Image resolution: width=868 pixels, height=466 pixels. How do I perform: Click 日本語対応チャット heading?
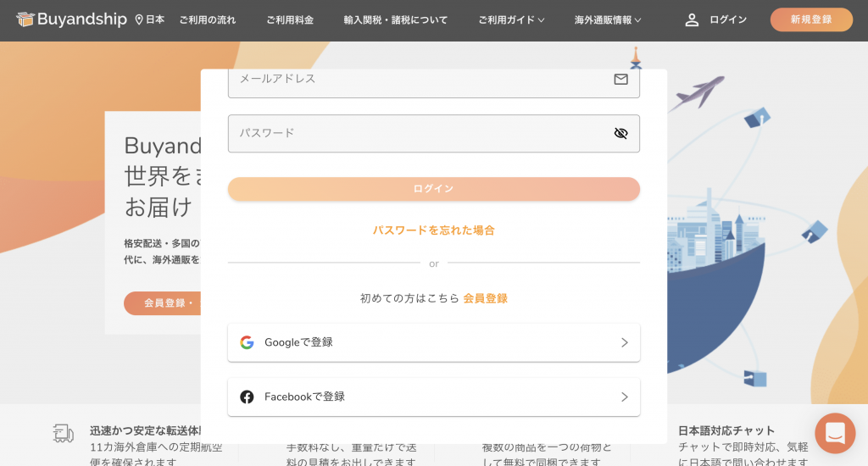point(726,430)
